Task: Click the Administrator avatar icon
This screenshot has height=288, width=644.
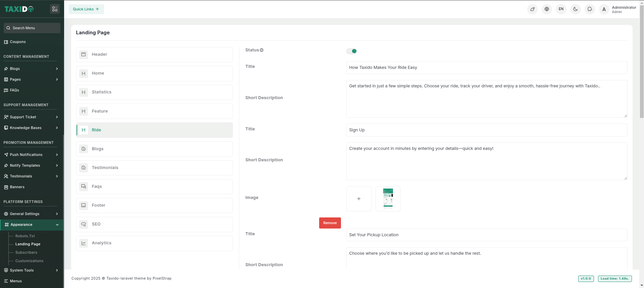Action: click(604, 9)
